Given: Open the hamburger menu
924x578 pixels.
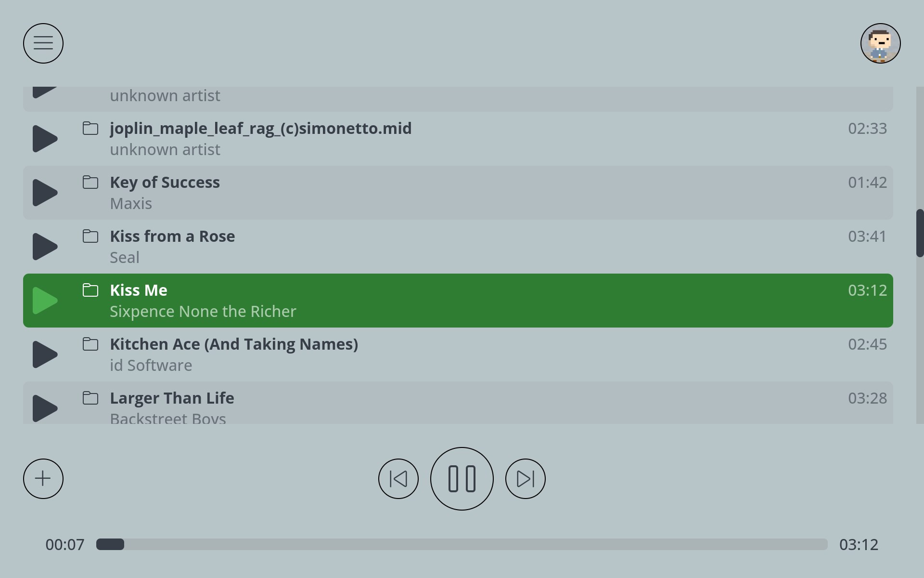Looking at the screenshot, I should pos(43,43).
